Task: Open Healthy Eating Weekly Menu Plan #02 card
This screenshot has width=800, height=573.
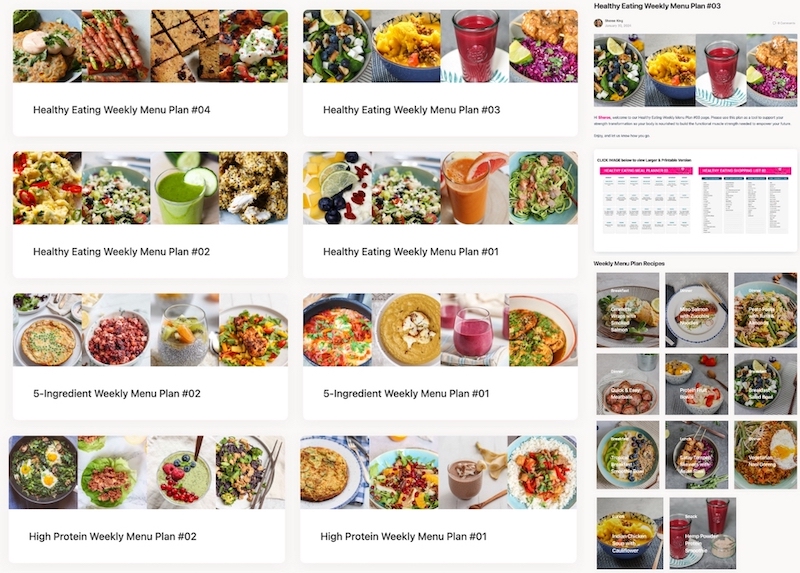Action: 150,215
